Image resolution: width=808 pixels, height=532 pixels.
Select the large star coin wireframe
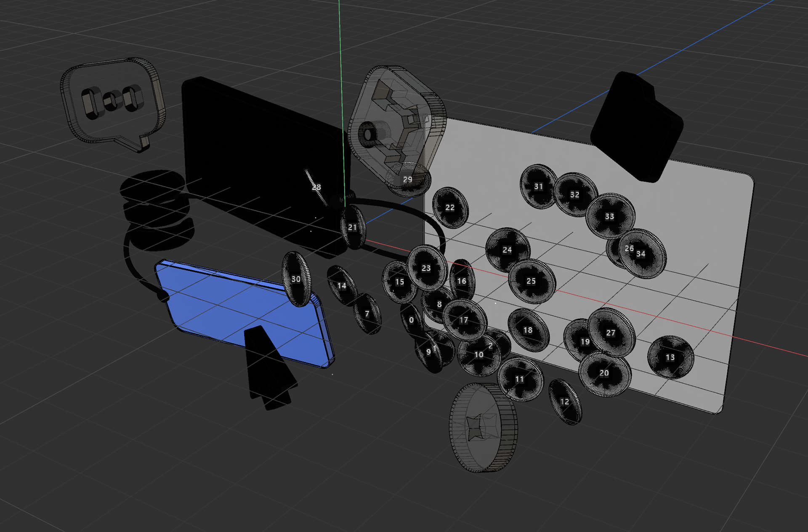pyautogui.click(x=483, y=428)
